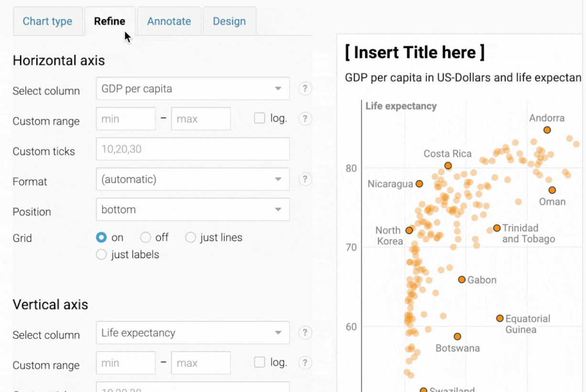This screenshot has width=586, height=392.
Task: Expand the Life expectancy column dropdown
Action: pyautogui.click(x=193, y=333)
